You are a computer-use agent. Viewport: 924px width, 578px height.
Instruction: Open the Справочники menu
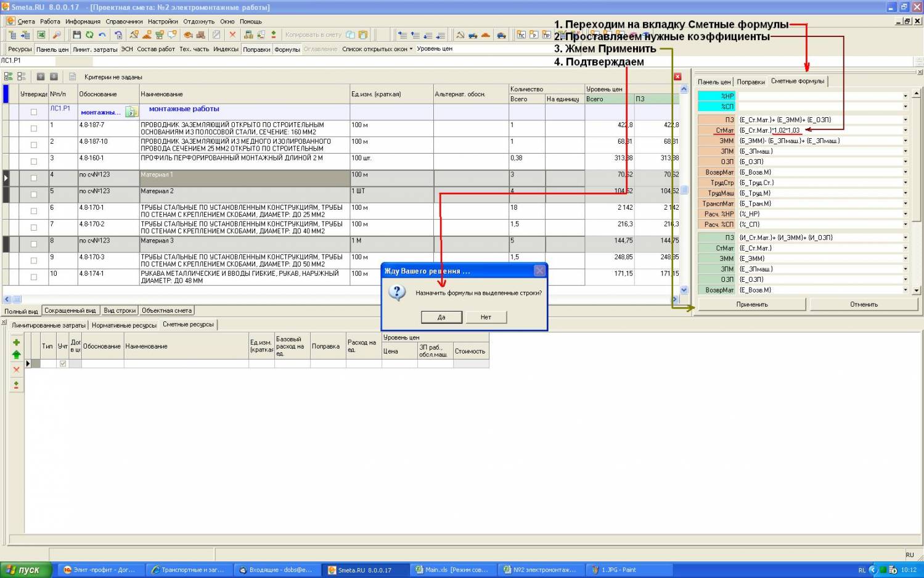tap(124, 22)
